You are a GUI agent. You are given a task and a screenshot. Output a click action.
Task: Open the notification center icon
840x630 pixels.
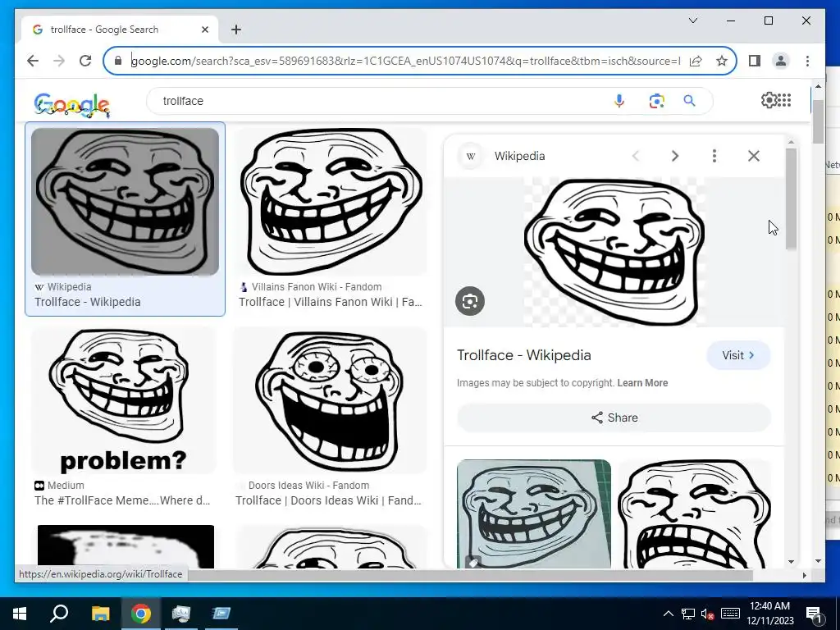click(x=814, y=614)
